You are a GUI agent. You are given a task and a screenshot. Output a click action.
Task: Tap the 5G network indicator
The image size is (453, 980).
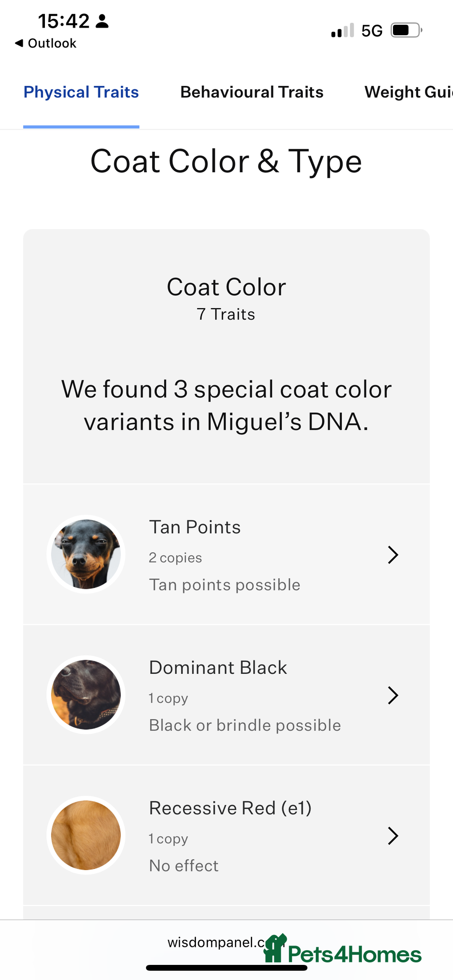point(372,31)
